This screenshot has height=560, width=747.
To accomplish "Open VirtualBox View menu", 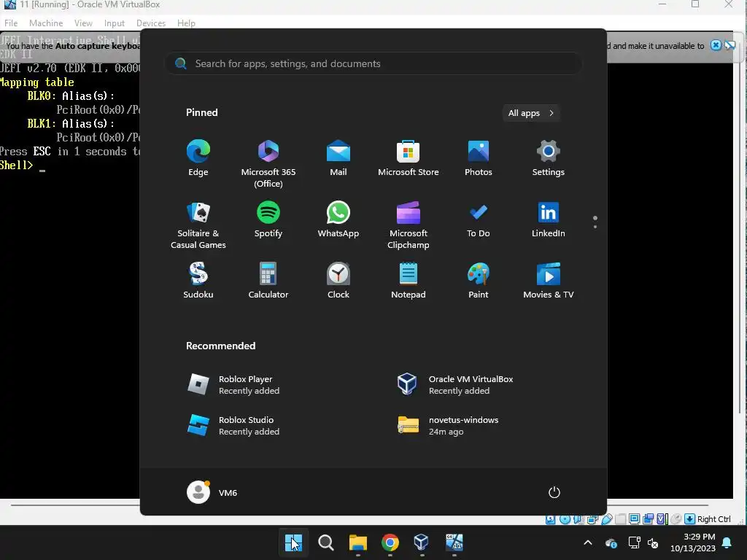I will click(x=83, y=23).
